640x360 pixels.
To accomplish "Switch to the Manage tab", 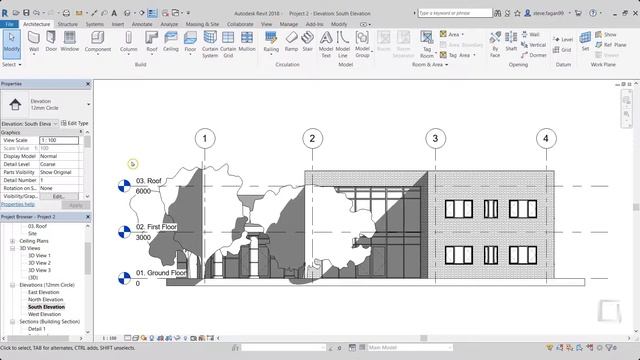I will [289, 24].
